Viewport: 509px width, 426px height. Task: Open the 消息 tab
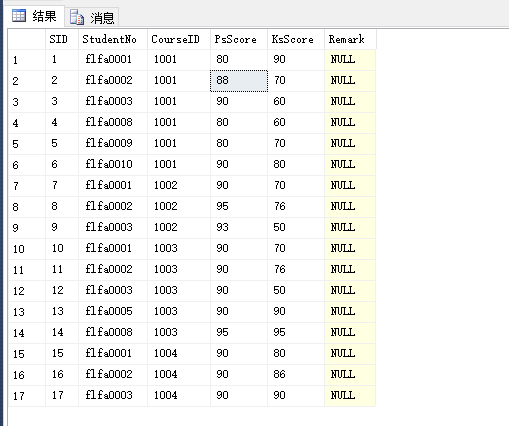[x=92, y=17]
